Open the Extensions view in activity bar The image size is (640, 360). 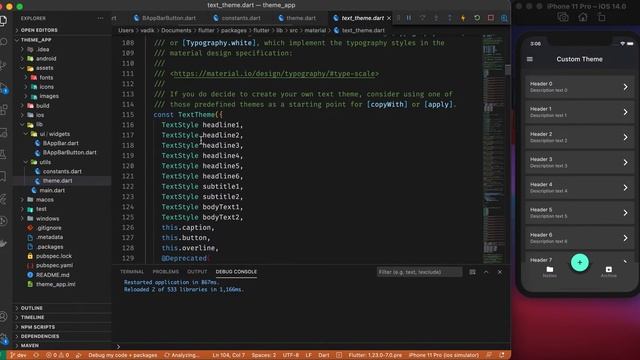(3, 110)
